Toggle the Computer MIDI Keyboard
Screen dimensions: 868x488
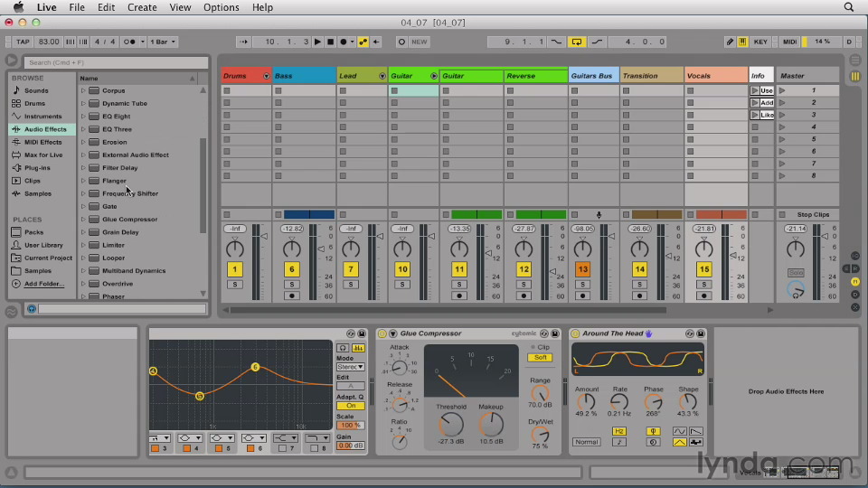(742, 42)
